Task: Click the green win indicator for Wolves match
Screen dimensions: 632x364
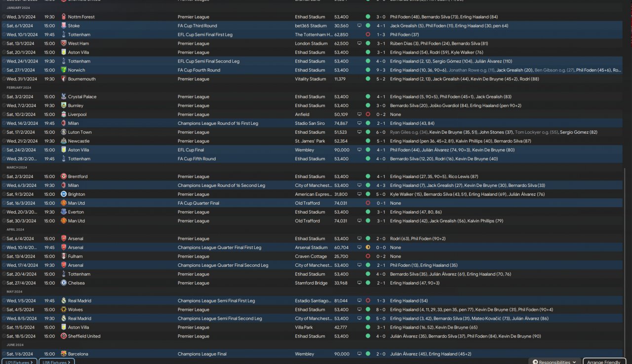Action: coord(368,310)
